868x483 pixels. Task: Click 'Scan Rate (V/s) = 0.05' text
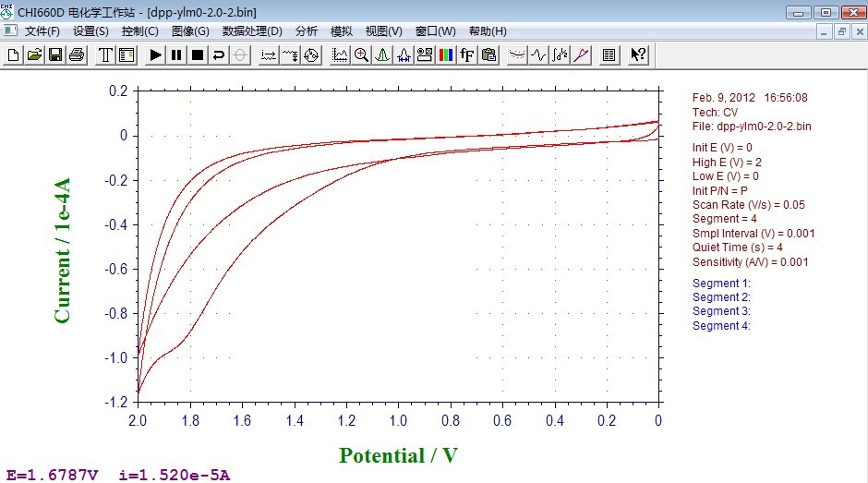pyautogui.click(x=749, y=205)
